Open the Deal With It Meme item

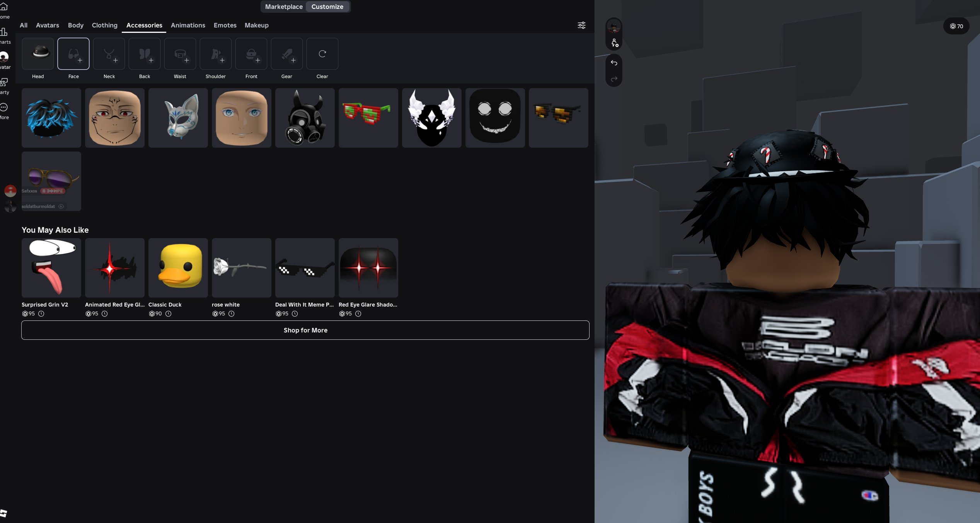tap(305, 268)
